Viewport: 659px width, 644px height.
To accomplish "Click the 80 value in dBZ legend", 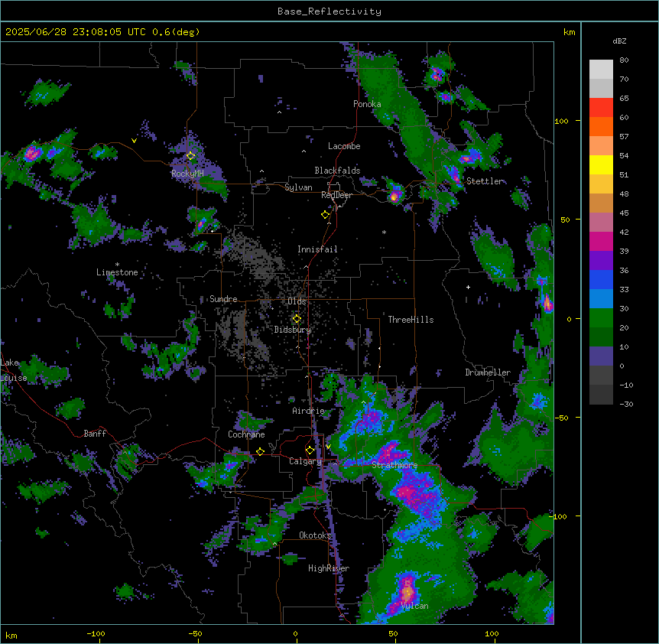I will pos(624,60).
